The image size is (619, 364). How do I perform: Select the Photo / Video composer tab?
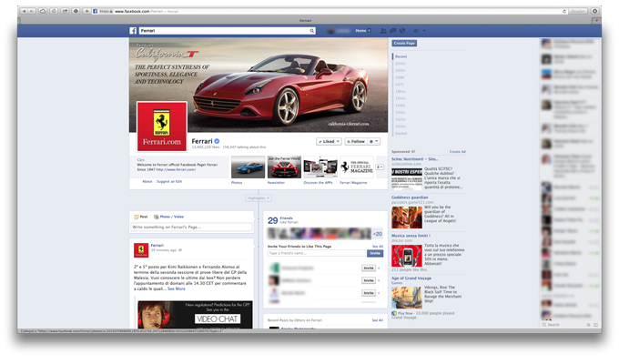tap(169, 217)
